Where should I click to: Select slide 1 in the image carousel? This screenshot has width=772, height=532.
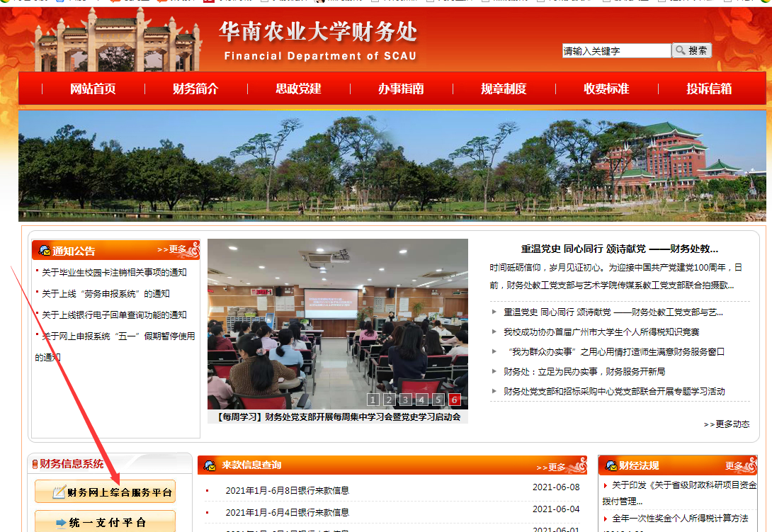373,400
